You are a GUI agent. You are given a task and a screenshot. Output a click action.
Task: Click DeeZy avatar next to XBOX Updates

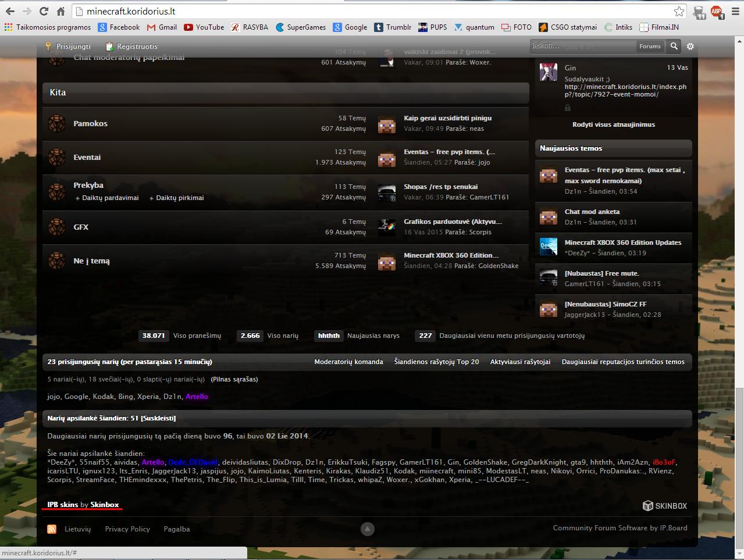tap(549, 247)
